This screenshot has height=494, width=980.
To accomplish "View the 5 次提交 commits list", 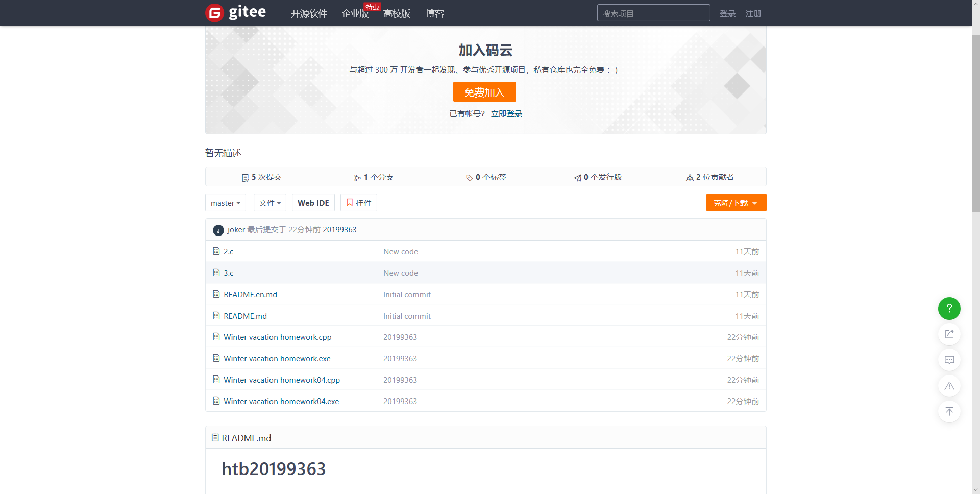I will (261, 177).
